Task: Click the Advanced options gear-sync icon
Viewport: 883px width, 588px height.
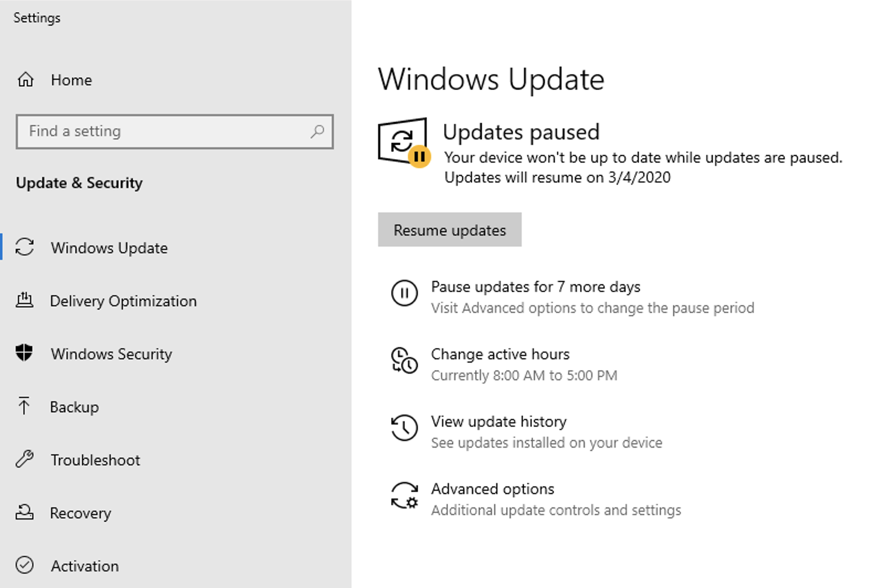Action: tap(404, 495)
